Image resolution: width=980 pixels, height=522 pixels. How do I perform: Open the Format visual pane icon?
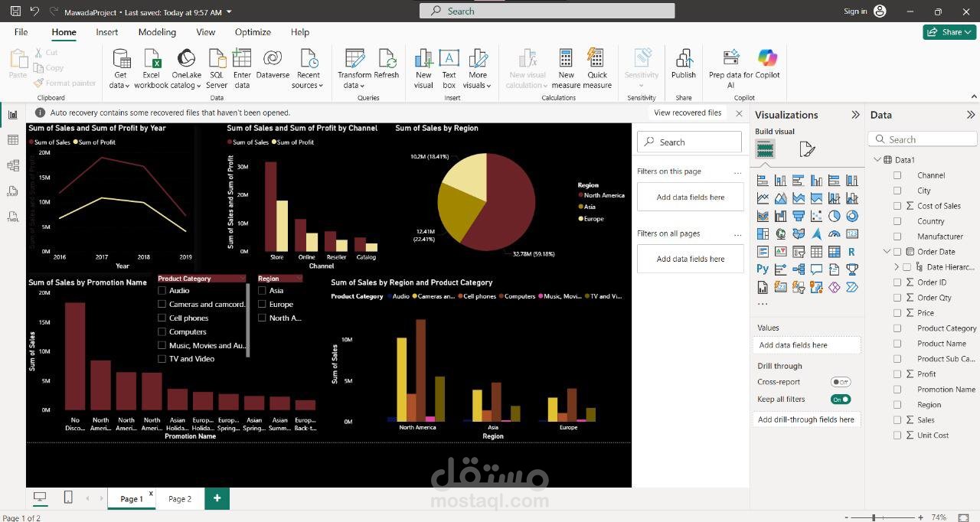808,148
